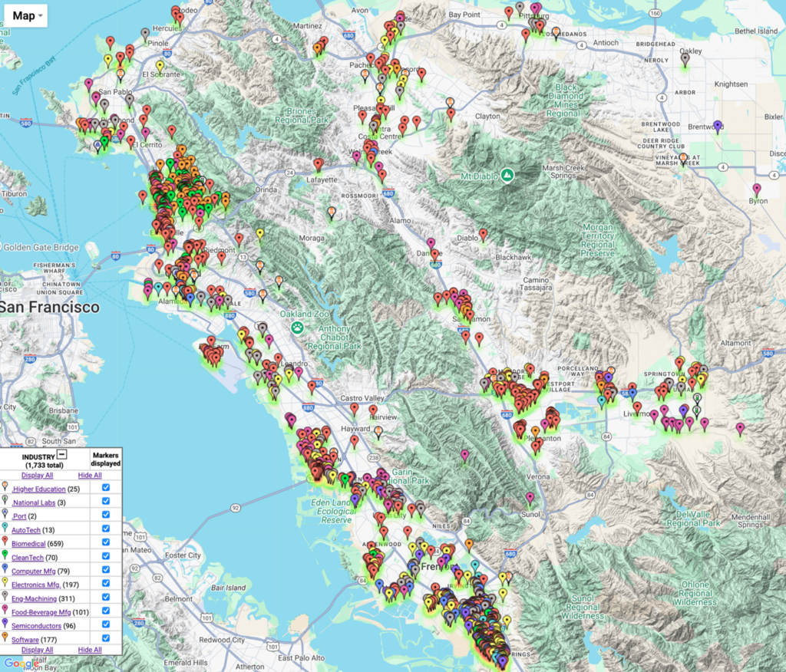Toggle the Port markers checkbox

point(106,515)
